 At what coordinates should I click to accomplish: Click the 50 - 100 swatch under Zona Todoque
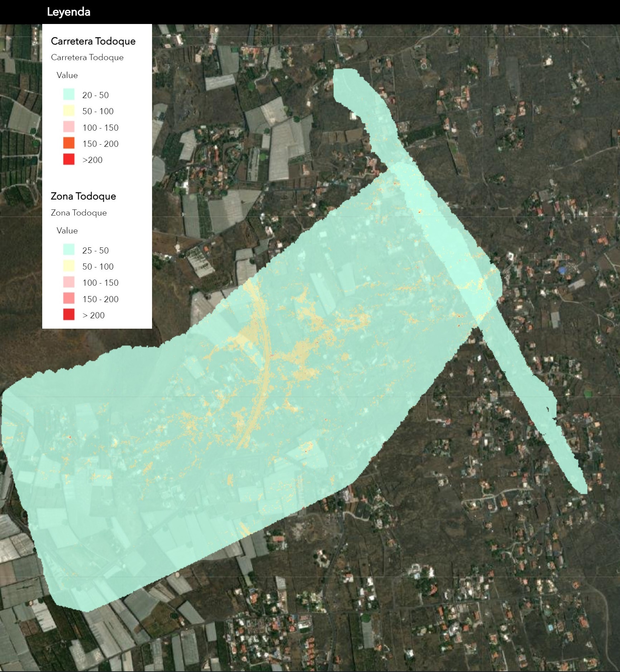coord(69,266)
